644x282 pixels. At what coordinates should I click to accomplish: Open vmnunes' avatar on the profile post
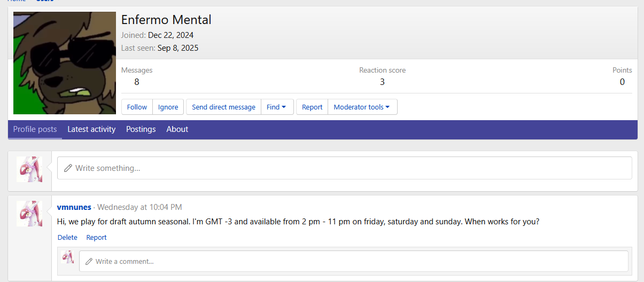[x=29, y=214]
